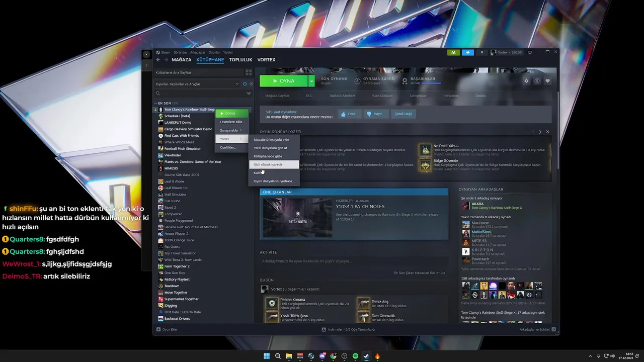The width and height of the screenshot is (644, 362).
Task: Open Spotify from taskbar
Action: (x=355, y=356)
